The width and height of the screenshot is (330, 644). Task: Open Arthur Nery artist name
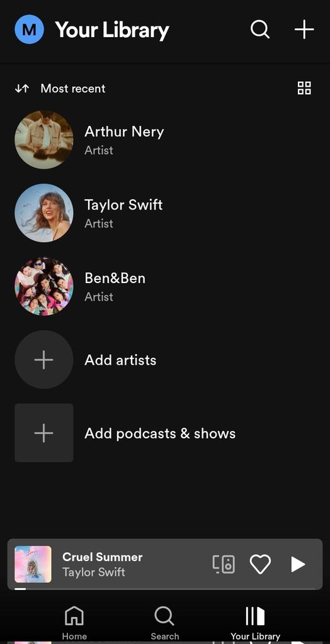pyautogui.click(x=124, y=131)
